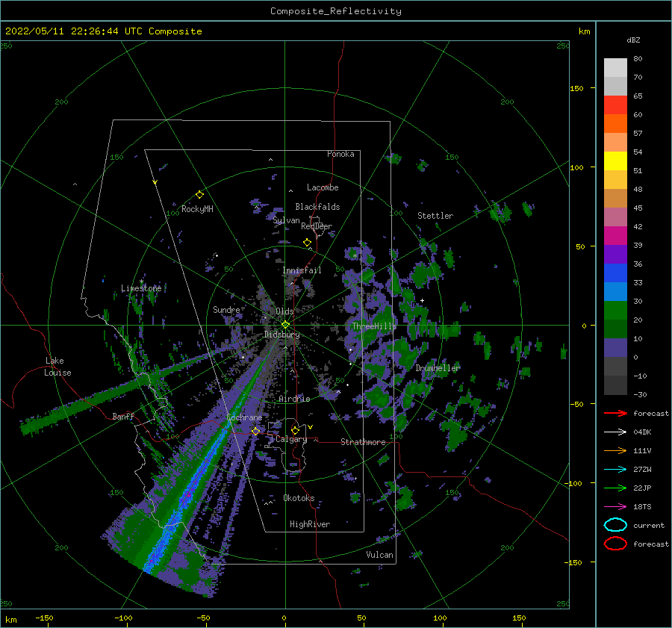The width and height of the screenshot is (672, 628).
Task: Click the Cochrane label
Action: (x=244, y=417)
